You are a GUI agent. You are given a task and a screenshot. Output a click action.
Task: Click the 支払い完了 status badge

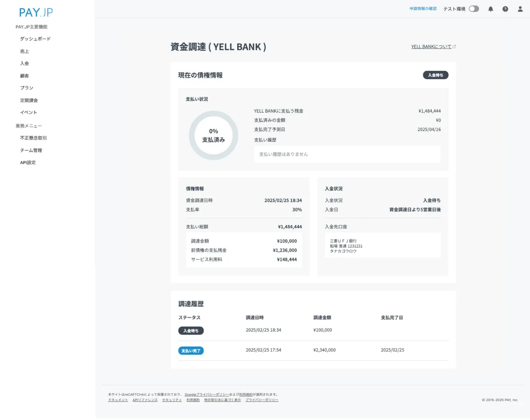191,351
